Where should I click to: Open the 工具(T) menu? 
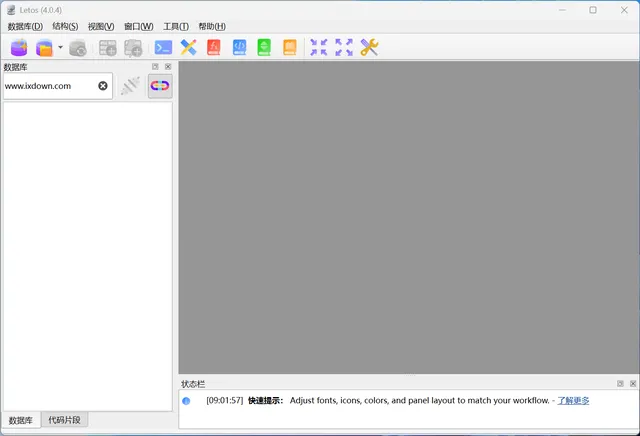click(x=176, y=27)
